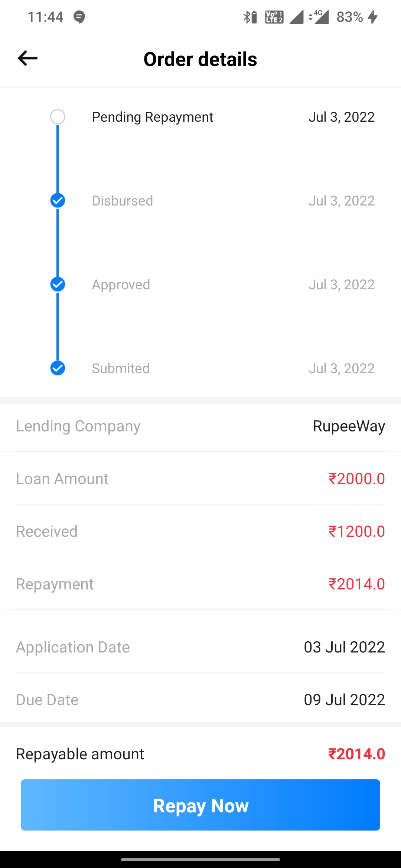The width and height of the screenshot is (401, 868).
Task: Click the Approved blue checkmark icon
Action: click(58, 285)
